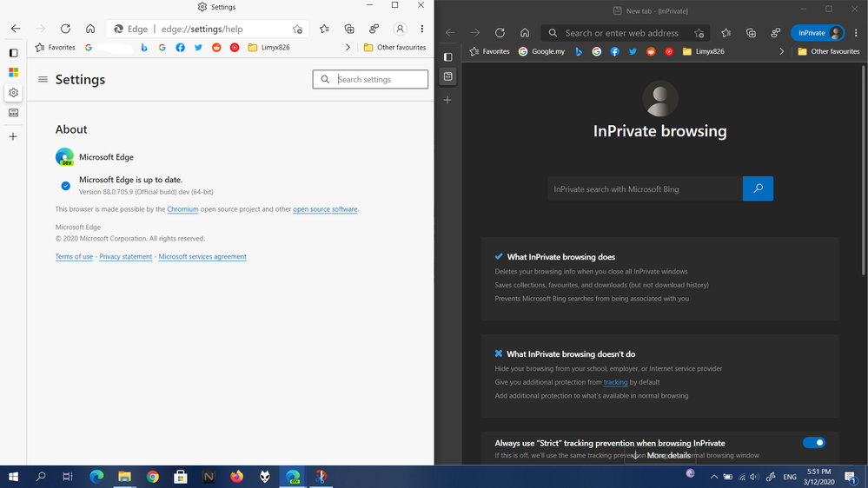Add new tab in InPrivate window
The height and width of the screenshot is (488, 868).
point(447,100)
